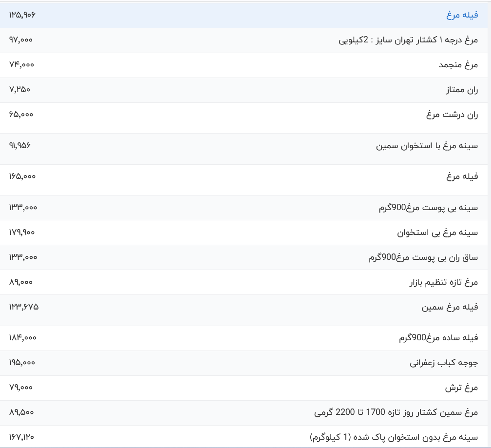
Task: Click the 179,900 price cell
Action: (21, 233)
